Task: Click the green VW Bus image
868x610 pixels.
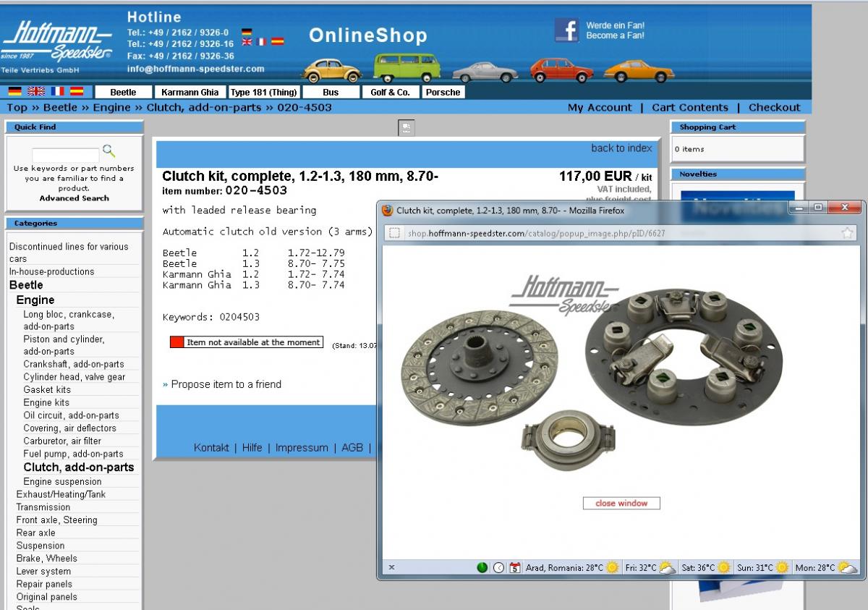Action: pos(407,67)
